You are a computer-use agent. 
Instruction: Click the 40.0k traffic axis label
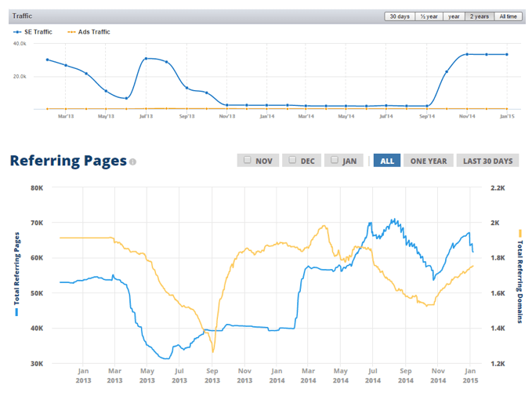coord(20,43)
